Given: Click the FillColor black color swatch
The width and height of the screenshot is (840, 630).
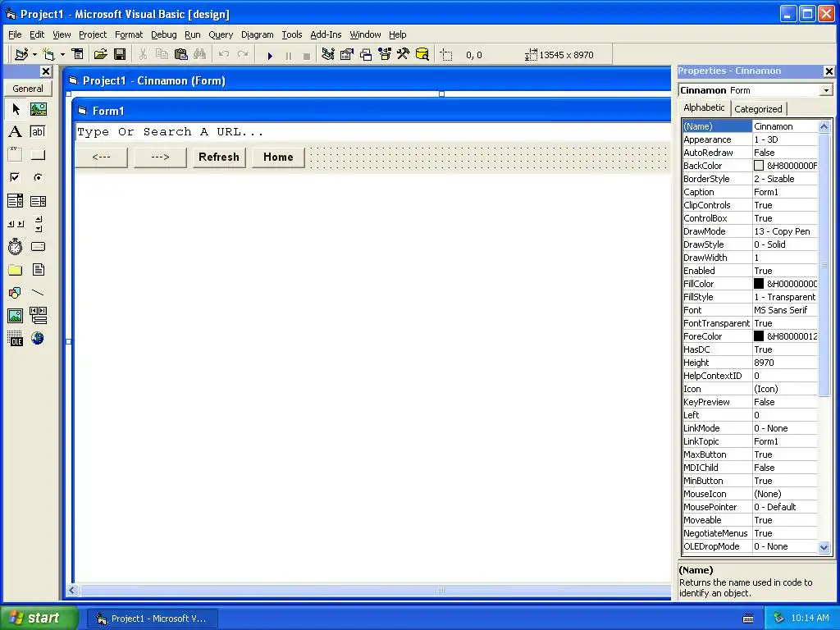Looking at the screenshot, I should pos(759,283).
